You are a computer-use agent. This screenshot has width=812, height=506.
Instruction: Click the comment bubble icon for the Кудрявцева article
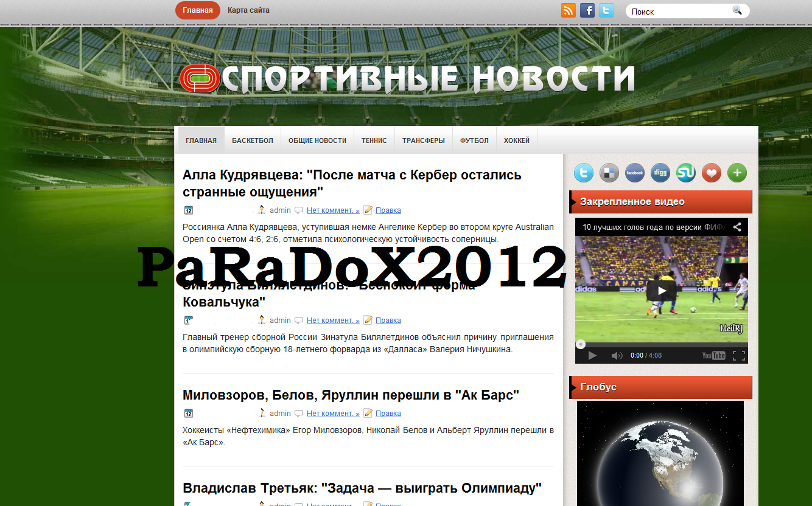(x=299, y=210)
